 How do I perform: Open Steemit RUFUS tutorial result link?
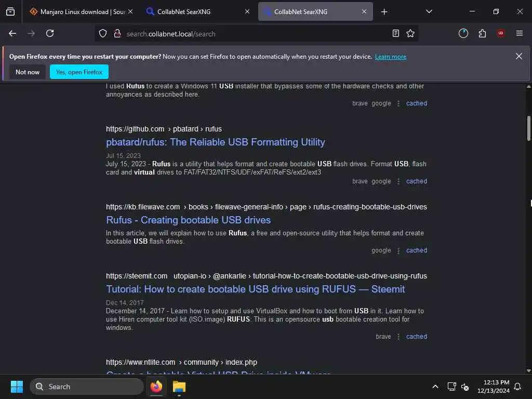pos(255,289)
